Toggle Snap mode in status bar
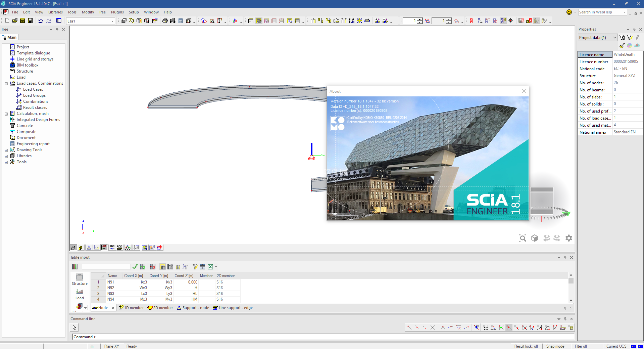Screen dimensions: 644x349 click(x=555, y=346)
